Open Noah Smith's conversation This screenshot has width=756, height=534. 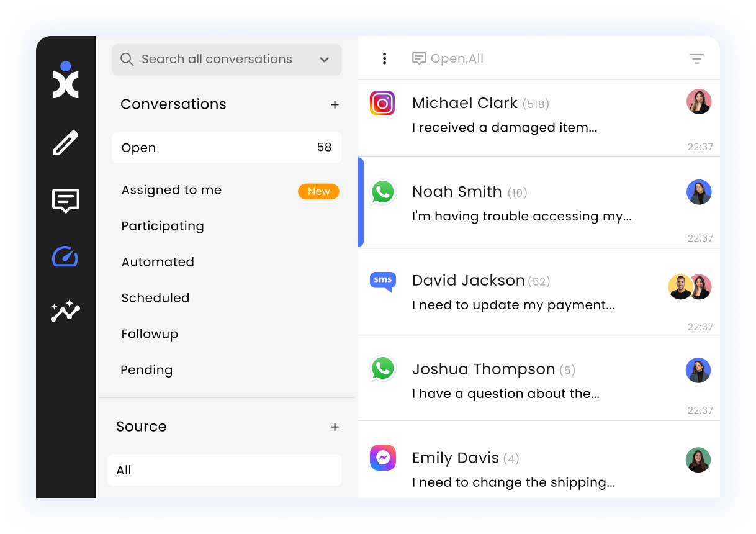[521, 203]
